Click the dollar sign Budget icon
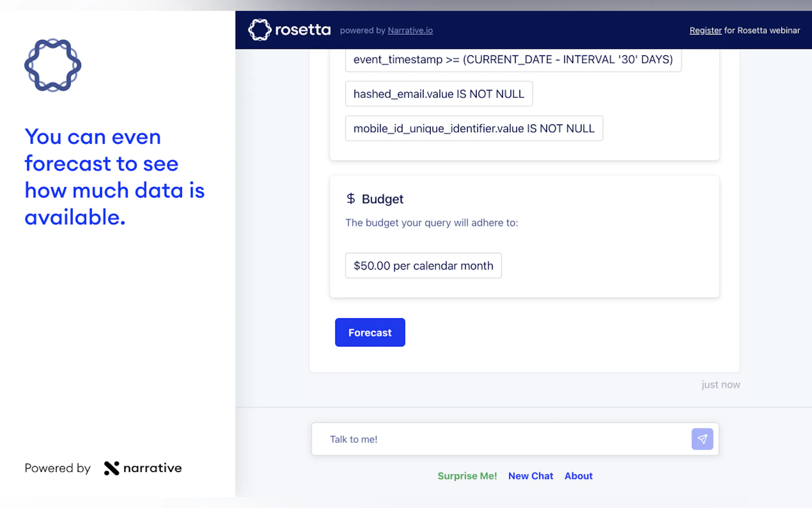This screenshot has width=812, height=508. click(350, 199)
